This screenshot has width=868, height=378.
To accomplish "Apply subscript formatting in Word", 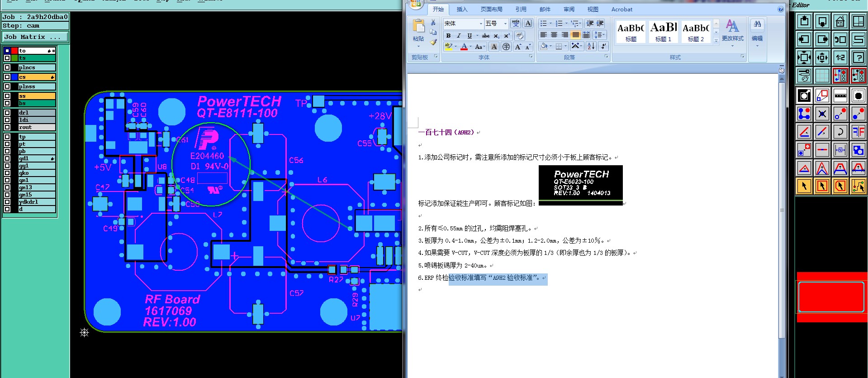I will [x=496, y=35].
